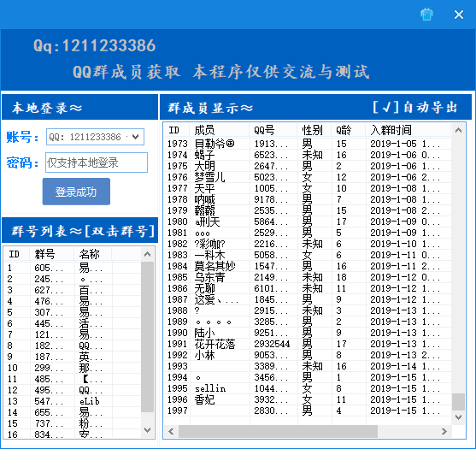The height and width of the screenshot is (449, 476).
Task: Select group row with ID 13 eLib
Action: point(73,401)
